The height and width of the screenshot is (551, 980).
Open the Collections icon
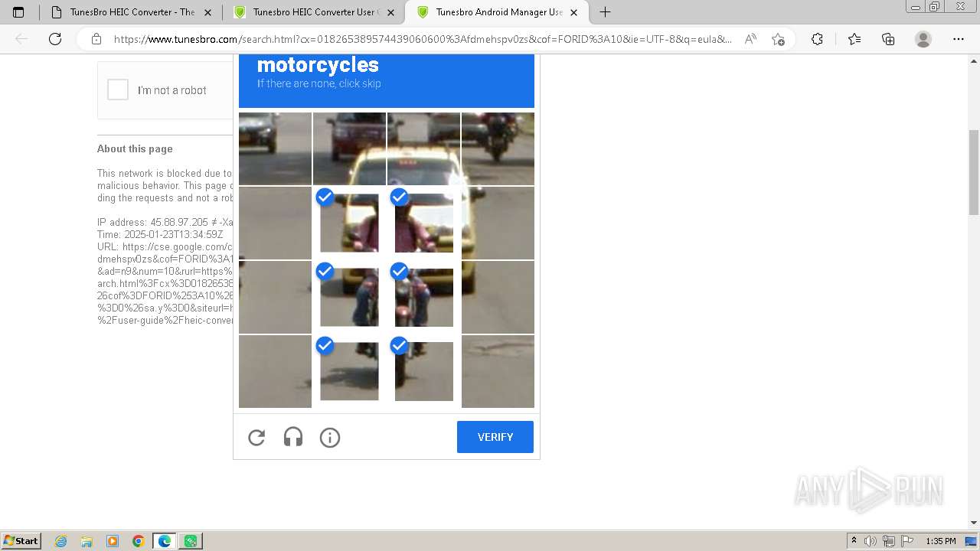[x=888, y=39]
